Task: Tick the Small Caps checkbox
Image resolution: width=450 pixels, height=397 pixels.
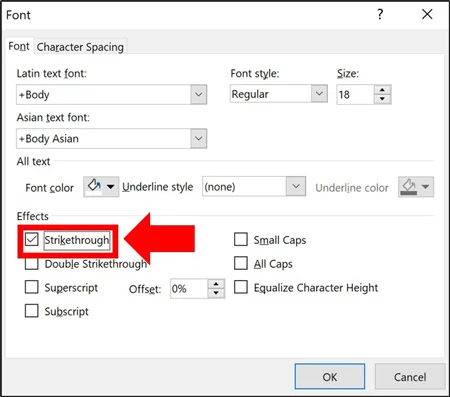Action: click(241, 239)
